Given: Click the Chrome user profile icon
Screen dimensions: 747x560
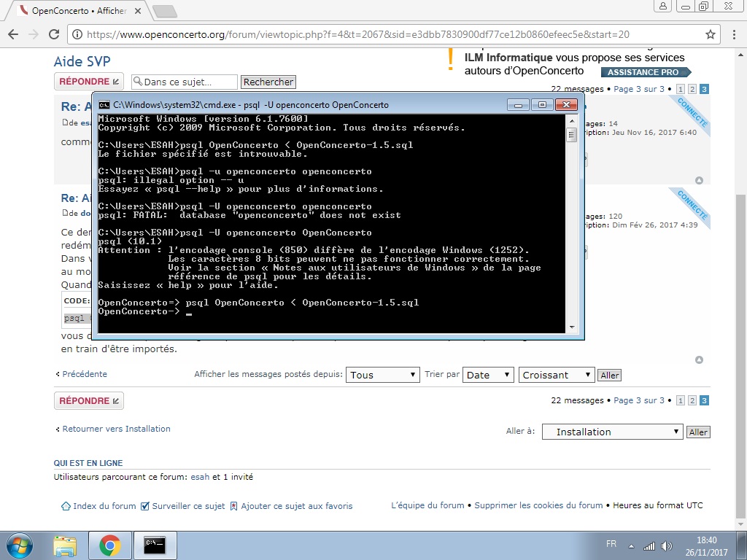Looking at the screenshot, I should [662, 6].
